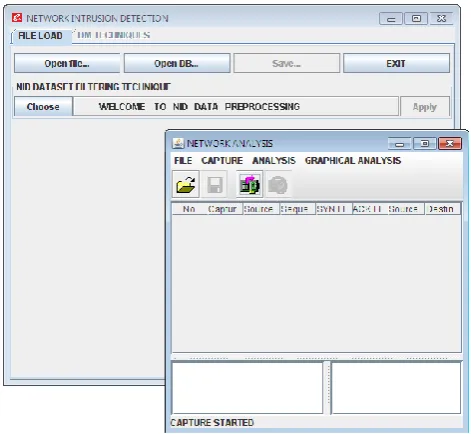Click the Apply filter button

tap(425, 107)
